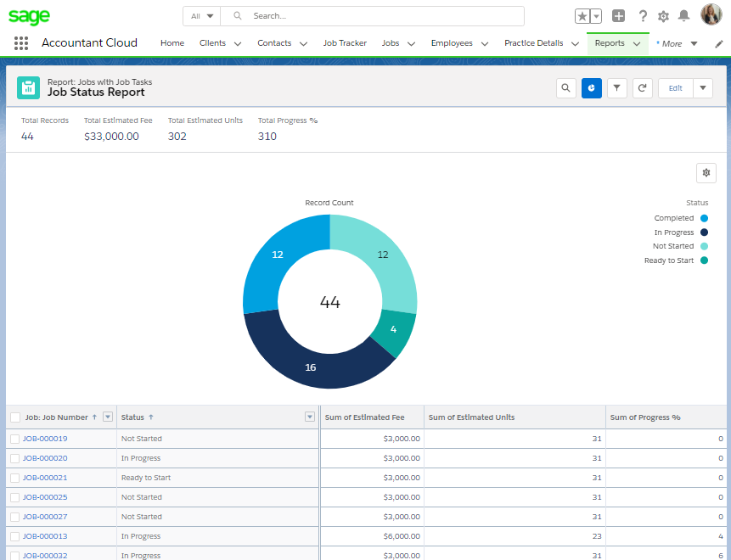Switch to the Job Tracker tab

point(345,43)
